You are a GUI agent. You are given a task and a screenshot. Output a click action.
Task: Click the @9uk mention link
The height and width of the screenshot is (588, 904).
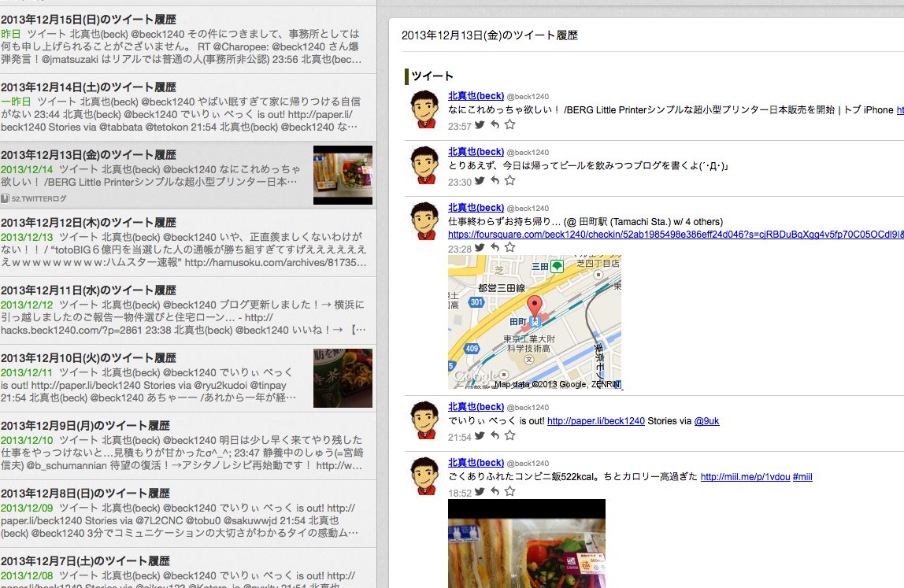[x=706, y=421]
